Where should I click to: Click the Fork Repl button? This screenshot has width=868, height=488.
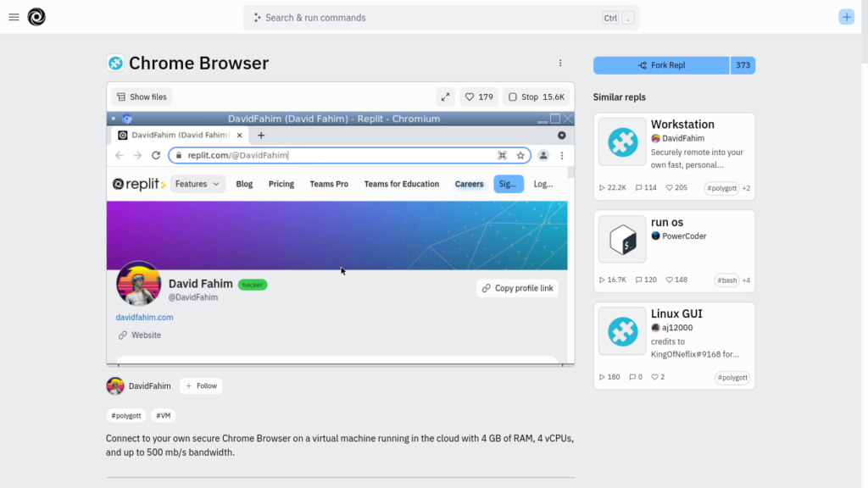[x=661, y=65]
